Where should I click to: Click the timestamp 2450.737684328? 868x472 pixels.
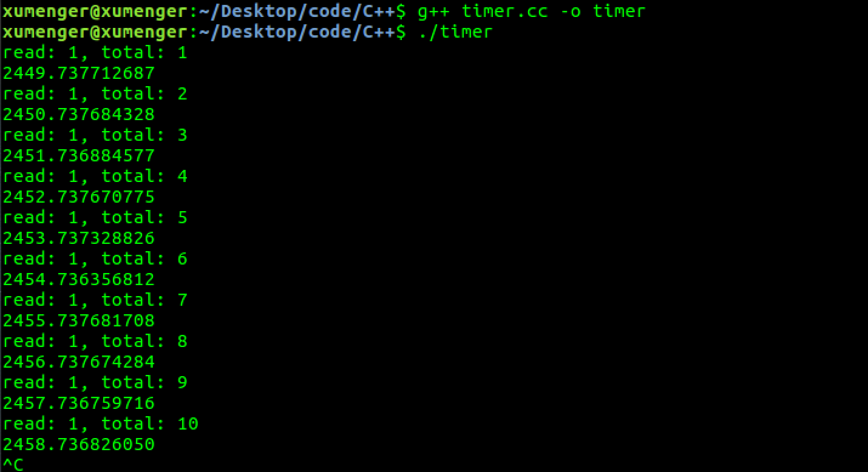(79, 115)
